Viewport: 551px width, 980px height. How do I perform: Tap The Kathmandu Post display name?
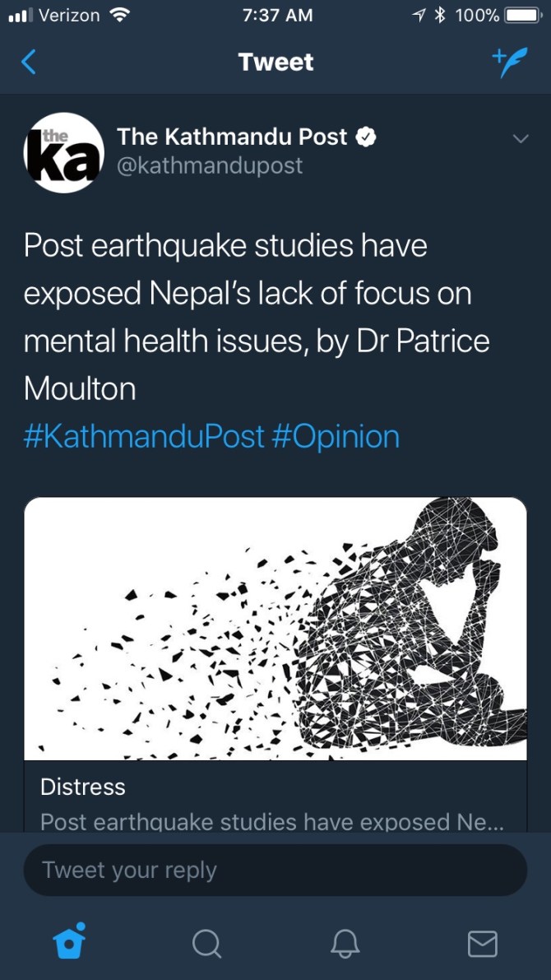coord(232,137)
